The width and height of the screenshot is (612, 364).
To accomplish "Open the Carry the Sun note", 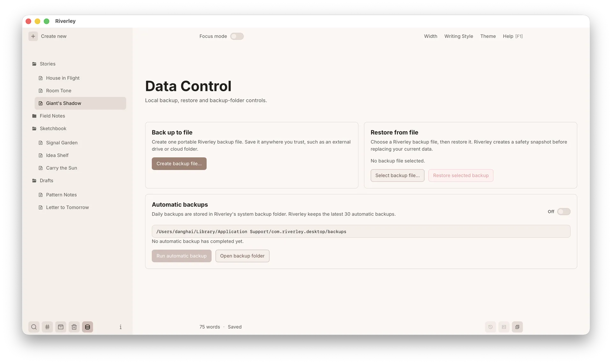I will [62, 168].
